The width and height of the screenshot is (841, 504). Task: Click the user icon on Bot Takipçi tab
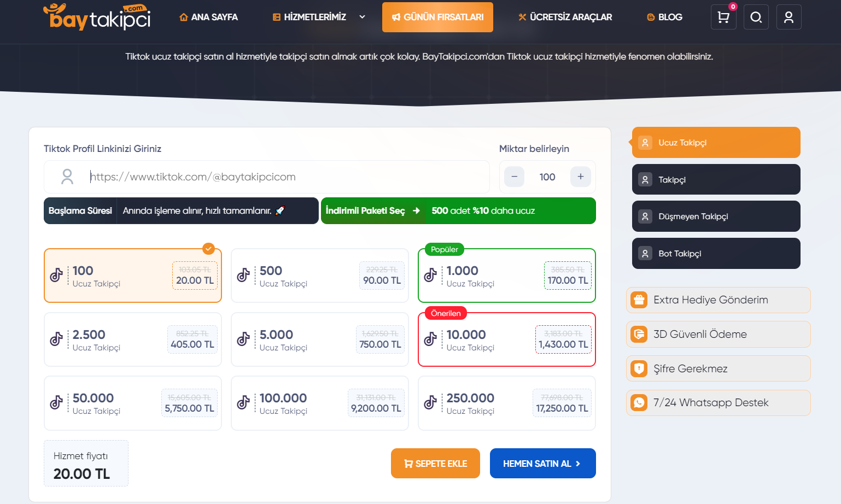click(x=645, y=254)
